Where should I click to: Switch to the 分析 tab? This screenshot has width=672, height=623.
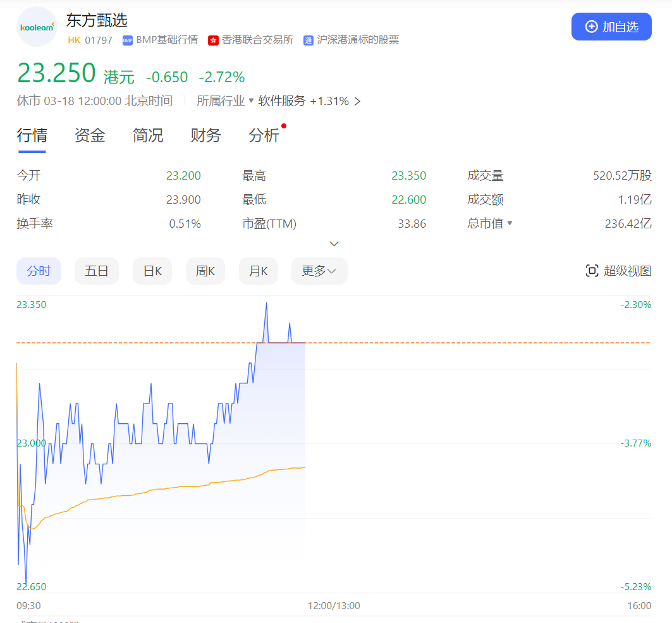(x=264, y=135)
